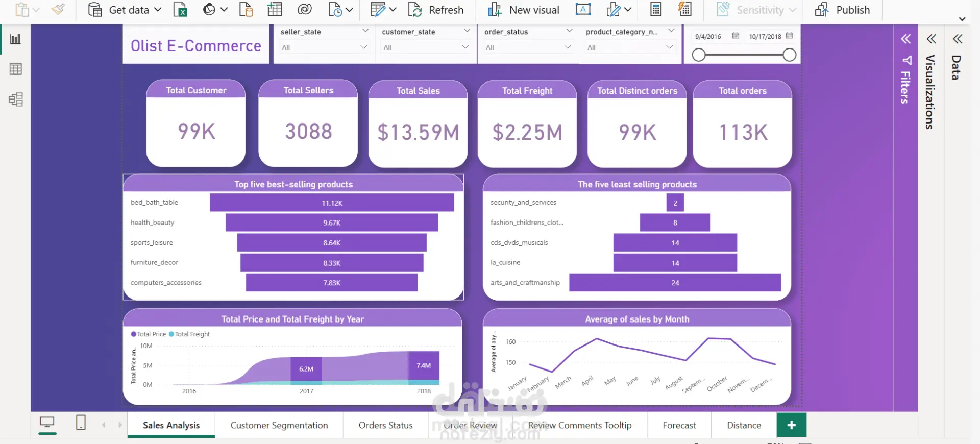This screenshot has height=444, width=980.
Task: Open the start date calendar picker
Action: pos(736,36)
